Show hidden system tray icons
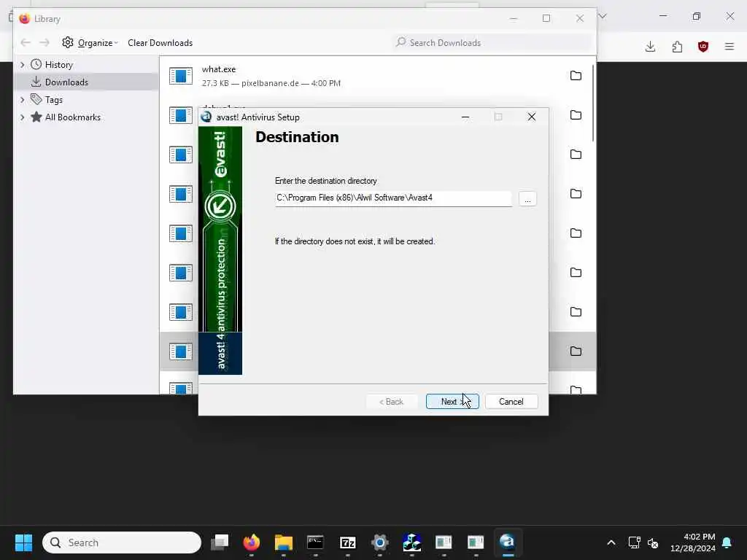747x560 pixels. pos(611,542)
